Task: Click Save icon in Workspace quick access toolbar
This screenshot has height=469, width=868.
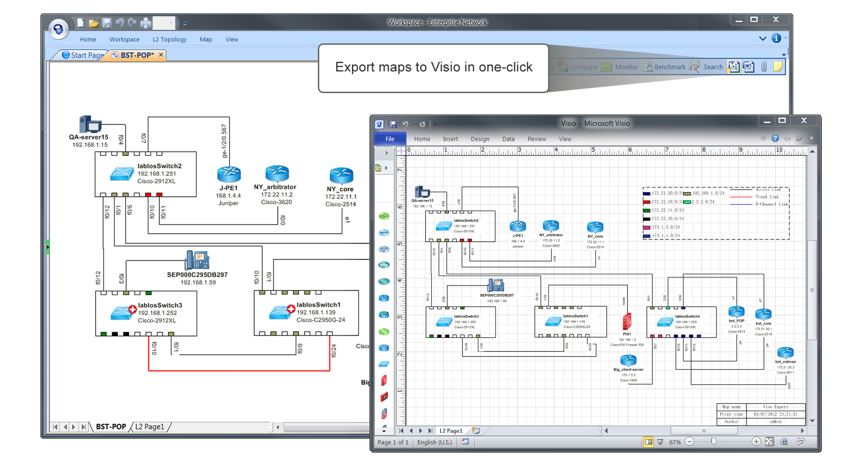Action: pos(107,23)
